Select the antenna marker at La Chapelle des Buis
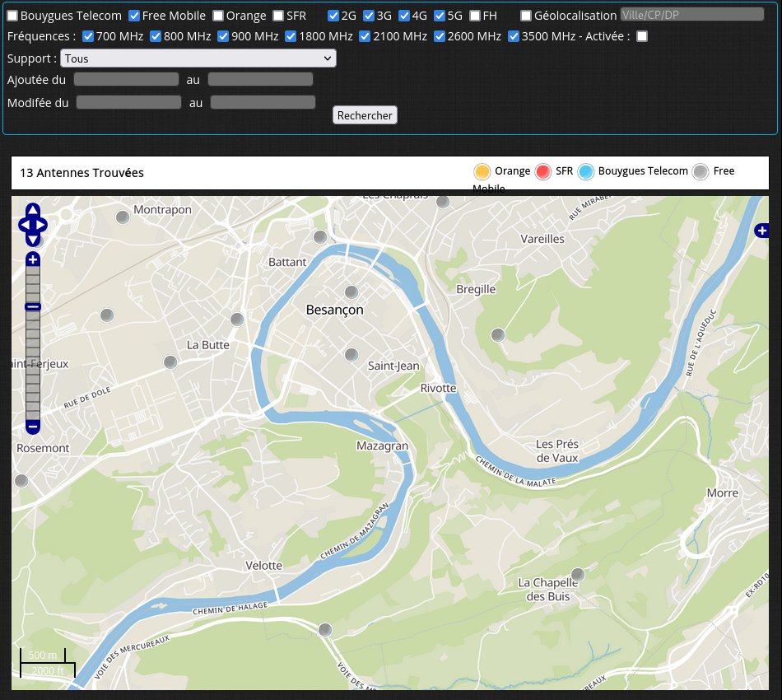782x700 pixels. [578, 574]
